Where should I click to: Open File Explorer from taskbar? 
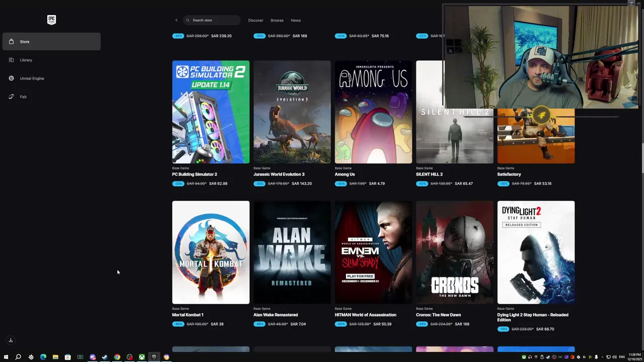tap(55, 357)
